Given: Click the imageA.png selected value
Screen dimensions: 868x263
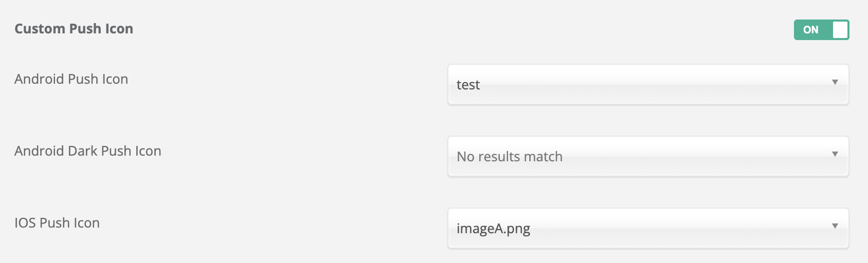Looking at the screenshot, I should click(493, 229).
